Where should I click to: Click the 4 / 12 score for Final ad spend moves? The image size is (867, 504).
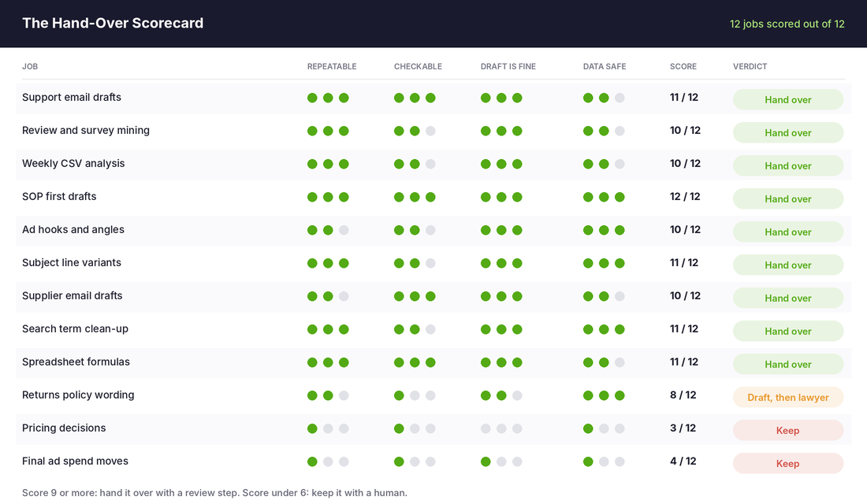coord(683,461)
